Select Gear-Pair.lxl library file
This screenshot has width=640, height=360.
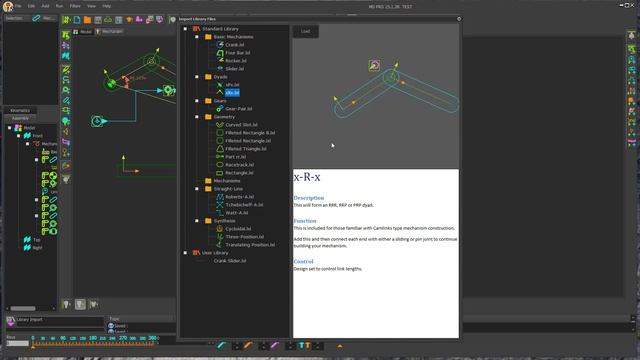(239, 109)
